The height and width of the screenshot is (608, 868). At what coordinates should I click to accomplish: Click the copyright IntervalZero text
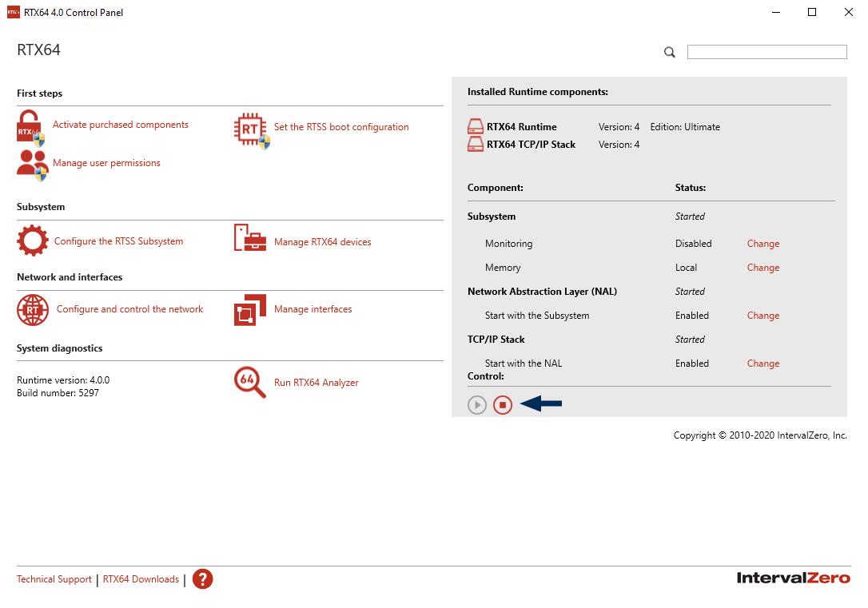point(761,435)
